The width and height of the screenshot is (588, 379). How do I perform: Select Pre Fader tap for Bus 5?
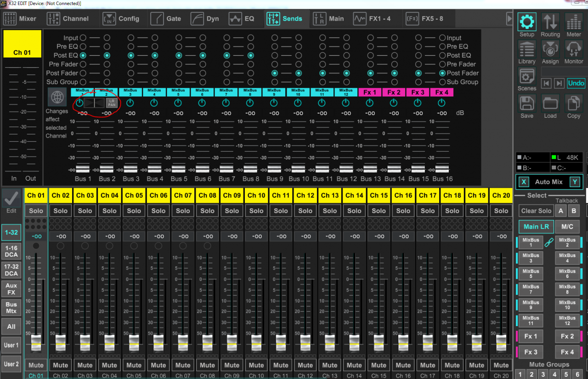tap(178, 64)
